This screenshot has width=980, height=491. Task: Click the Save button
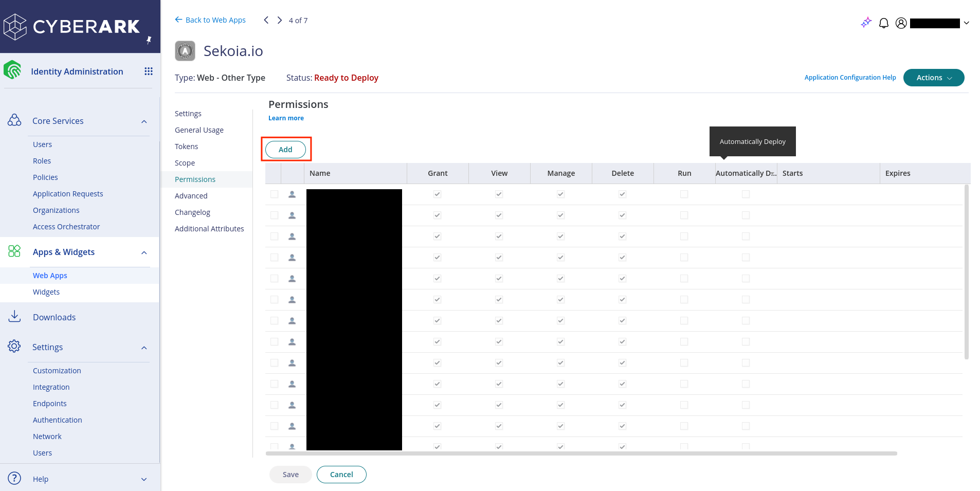[x=291, y=475]
